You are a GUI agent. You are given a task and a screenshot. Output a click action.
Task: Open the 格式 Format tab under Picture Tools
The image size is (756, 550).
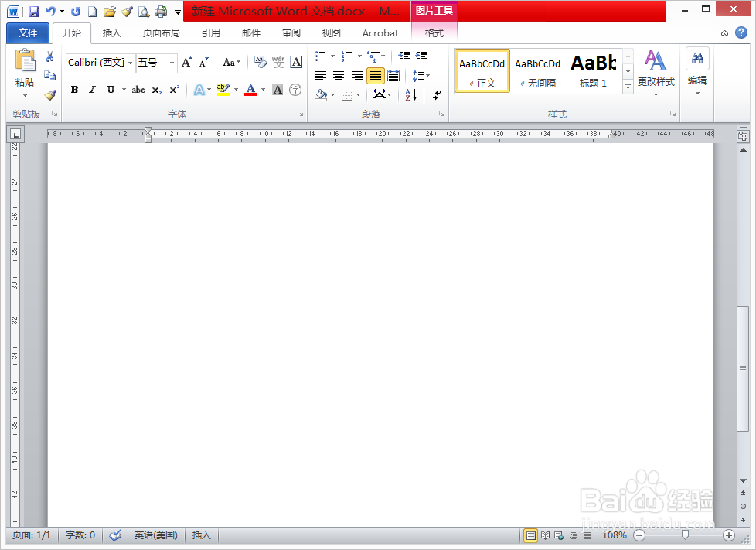[434, 32]
